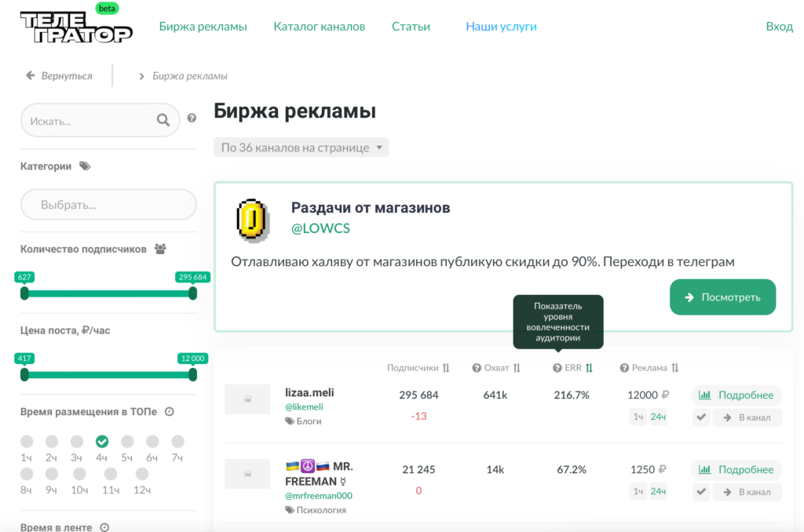
Task: Sort channels by Реклама arrows icon
Action: tap(675, 368)
